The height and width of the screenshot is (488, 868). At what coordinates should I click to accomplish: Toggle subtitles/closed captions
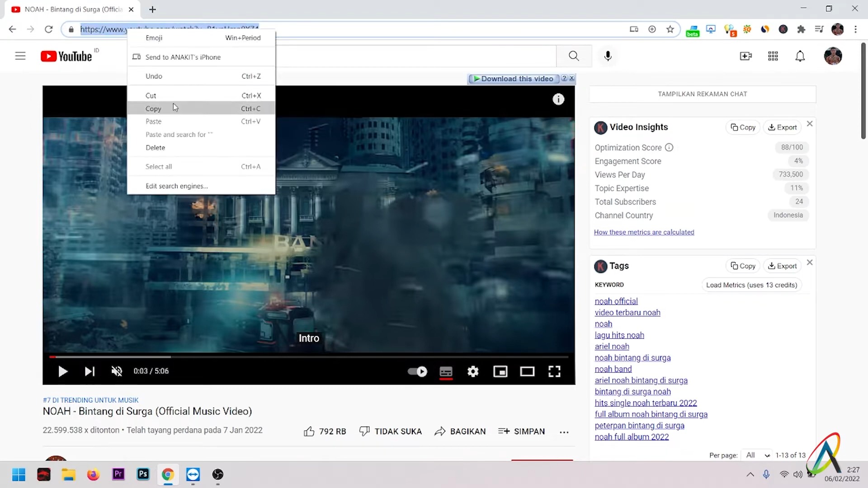point(446,372)
